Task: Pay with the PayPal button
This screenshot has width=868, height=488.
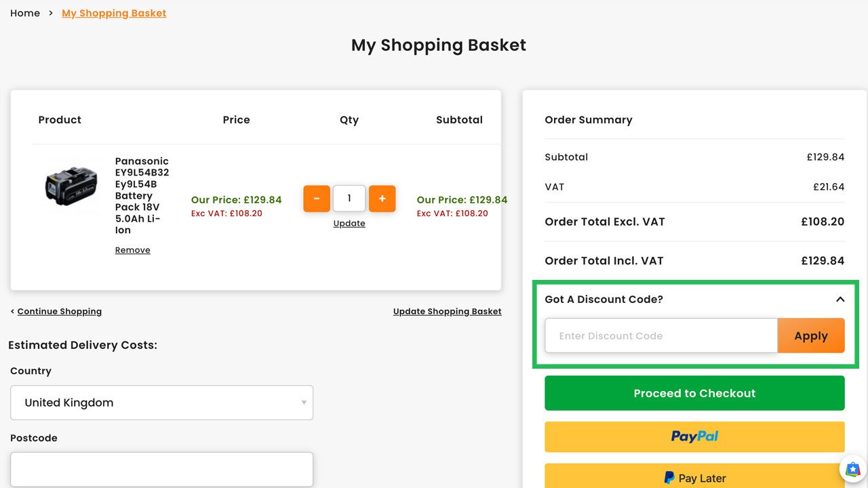Action: point(694,436)
